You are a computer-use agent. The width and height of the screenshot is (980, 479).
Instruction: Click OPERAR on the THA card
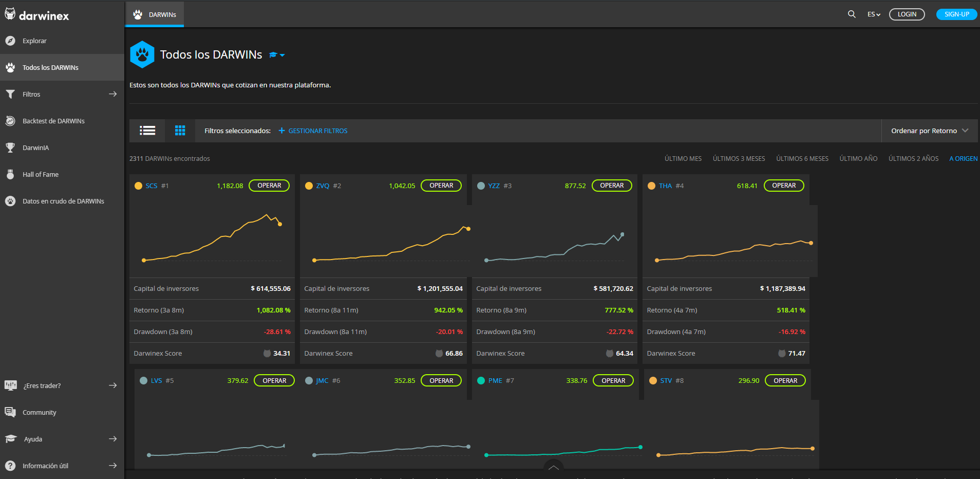point(784,186)
